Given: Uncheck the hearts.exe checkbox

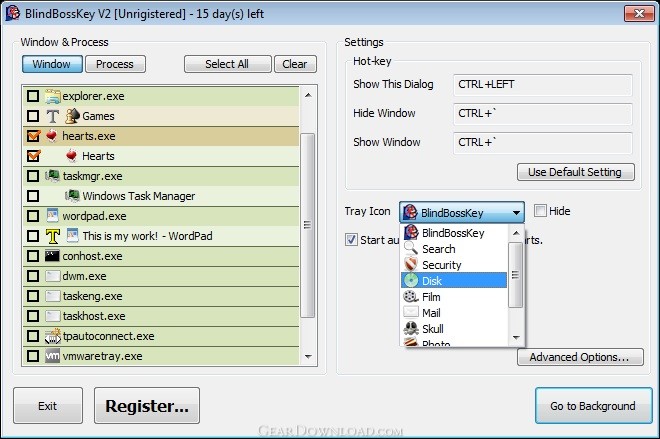Looking at the screenshot, I should click(x=33, y=136).
